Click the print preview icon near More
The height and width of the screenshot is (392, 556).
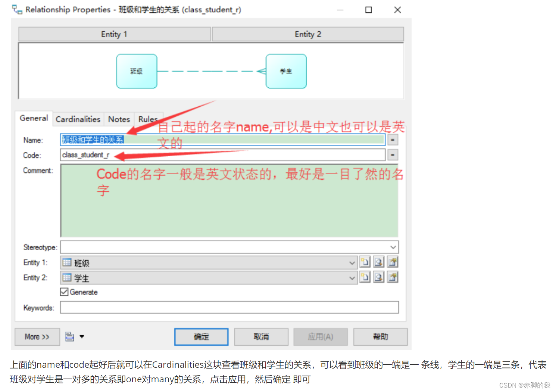[69, 336]
